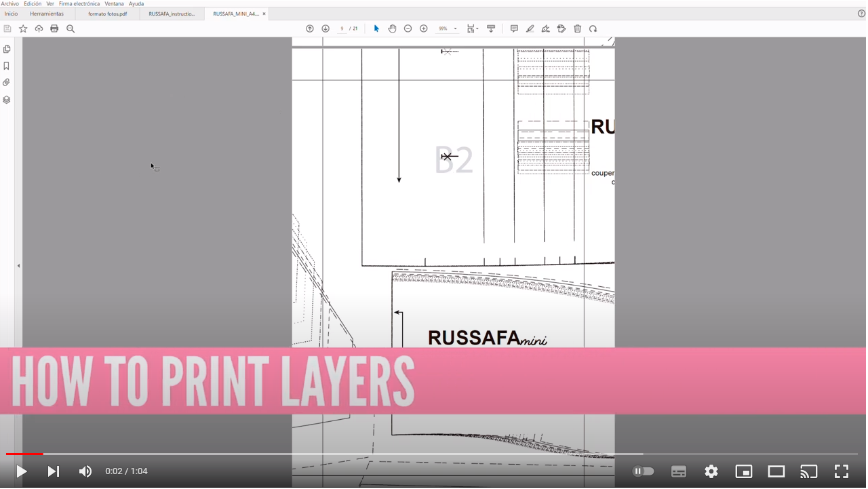
Task: Open the Layers panel in the sidebar
Action: click(x=7, y=99)
